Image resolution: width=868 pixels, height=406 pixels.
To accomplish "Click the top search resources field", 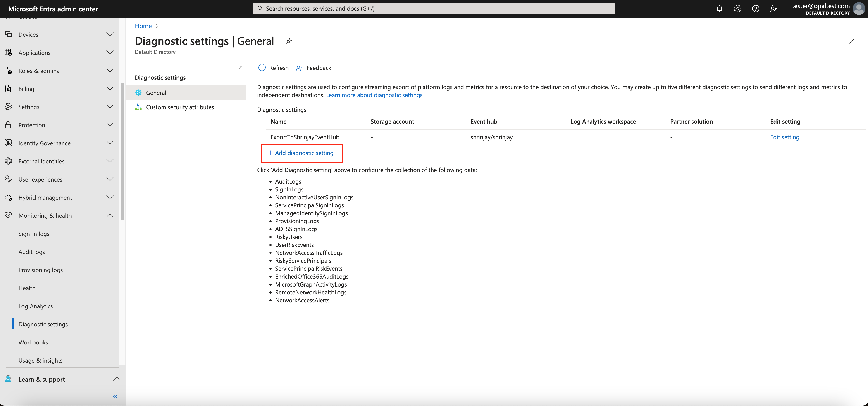I will (433, 9).
